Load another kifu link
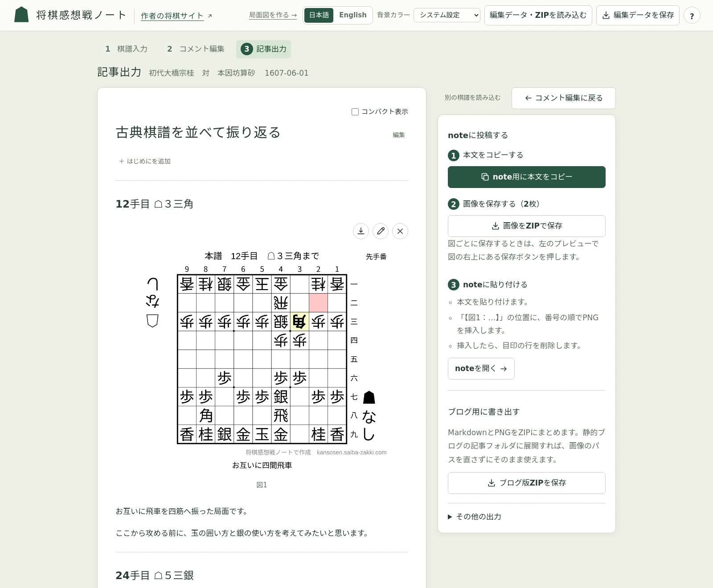 472,98
